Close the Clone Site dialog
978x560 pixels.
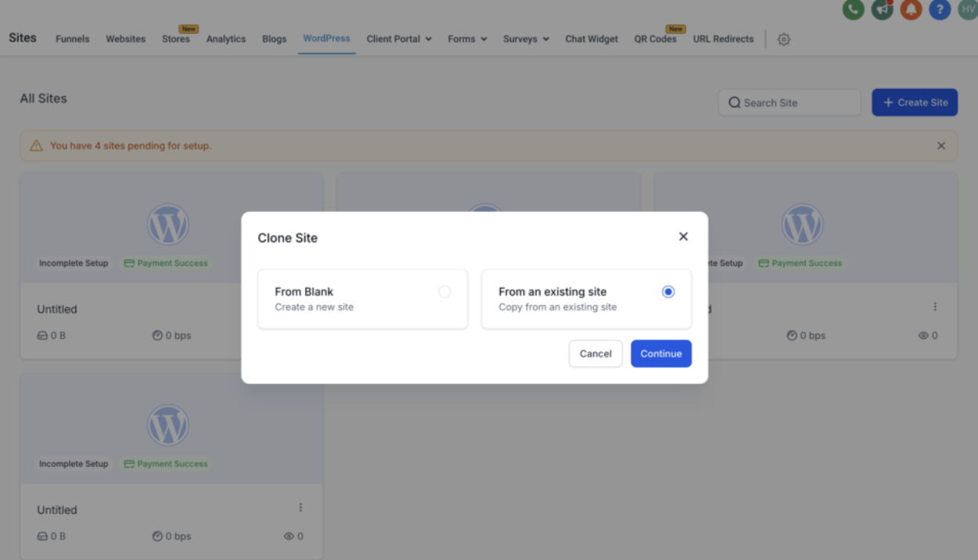pos(683,236)
